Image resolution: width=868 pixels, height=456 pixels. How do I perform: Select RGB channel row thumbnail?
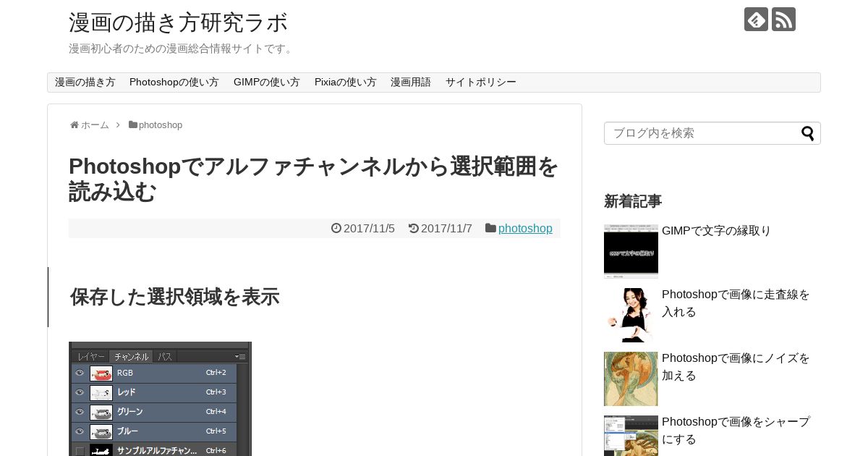click(x=101, y=373)
